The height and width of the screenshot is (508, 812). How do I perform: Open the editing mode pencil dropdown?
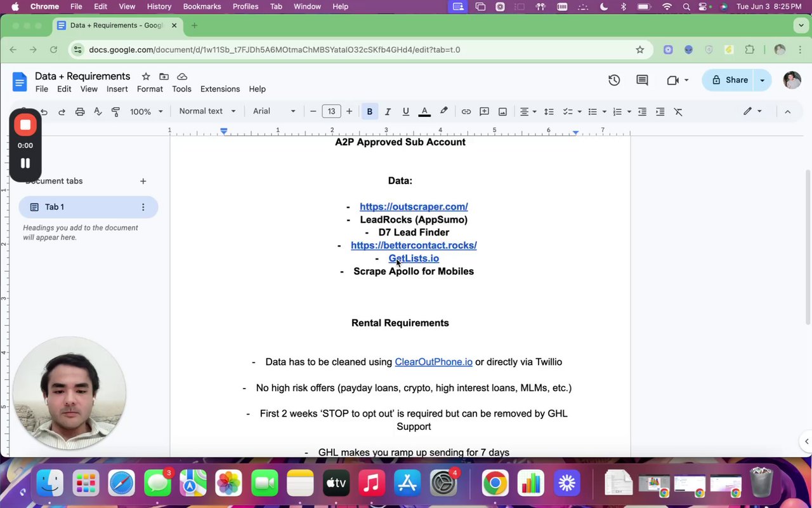tap(753, 112)
